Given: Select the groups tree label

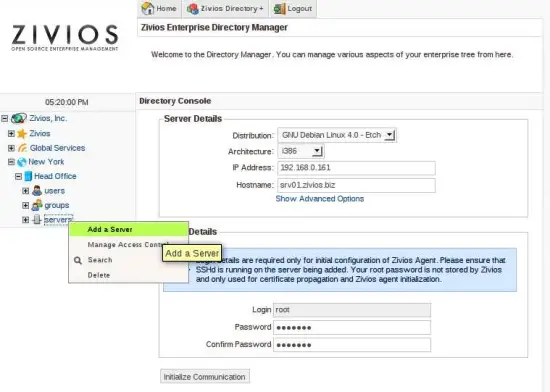Looking at the screenshot, I should [56, 205].
